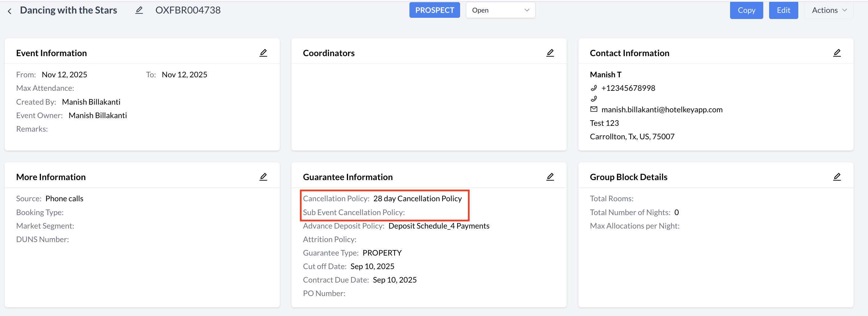Click the 28 day Cancellation Policy value
The image size is (868, 316).
pos(417,198)
